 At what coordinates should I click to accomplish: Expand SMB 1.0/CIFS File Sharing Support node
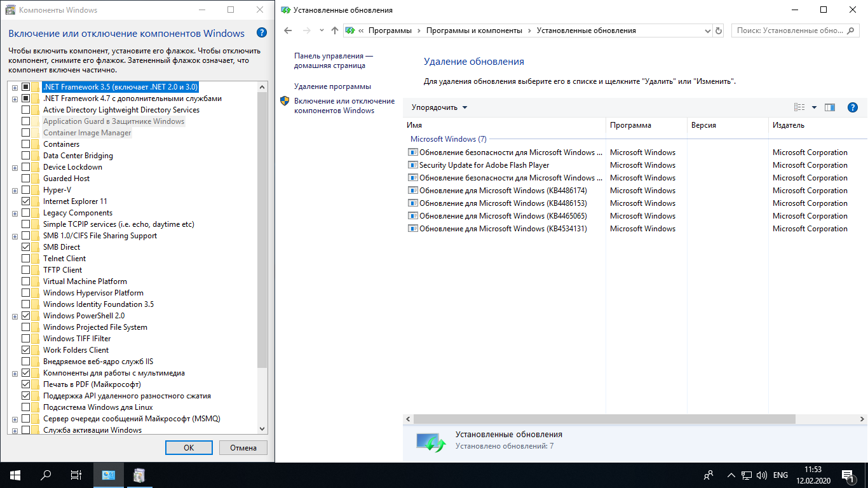click(x=15, y=236)
